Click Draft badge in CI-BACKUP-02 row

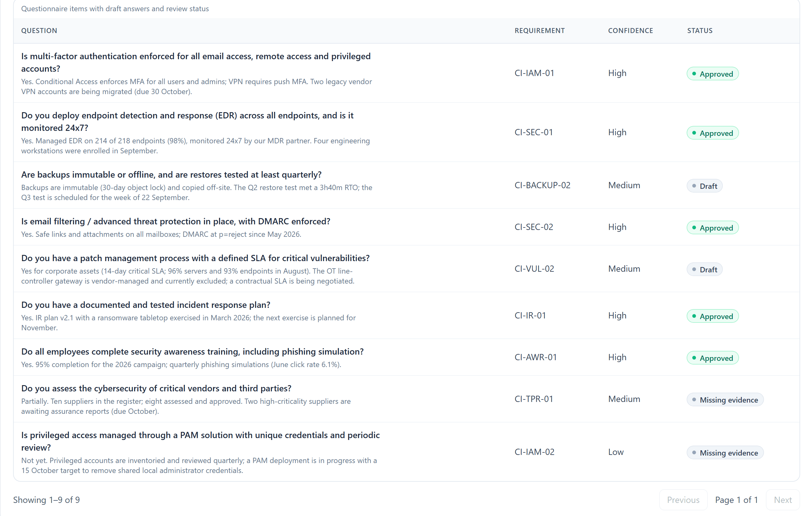coord(704,186)
